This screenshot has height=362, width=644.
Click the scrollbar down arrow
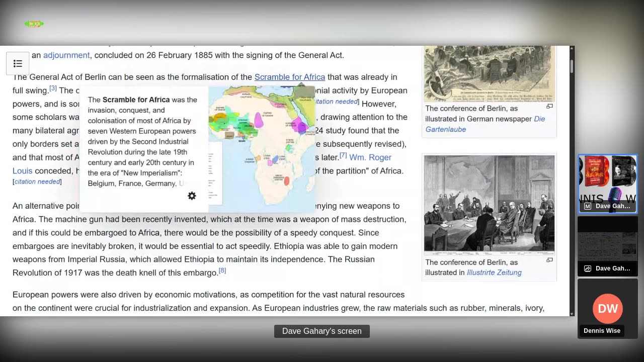pyautogui.click(x=572, y=314)
